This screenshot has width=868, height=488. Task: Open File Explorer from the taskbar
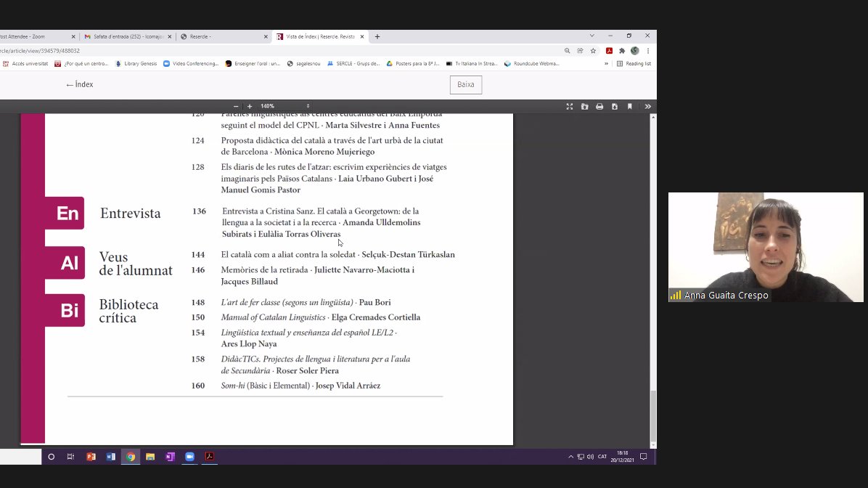[150, 457]
